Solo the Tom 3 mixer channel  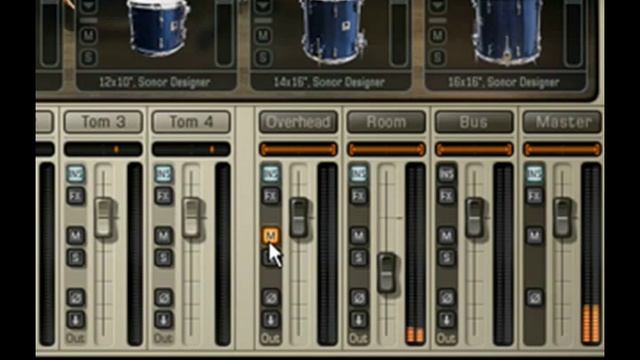[76, 258]
